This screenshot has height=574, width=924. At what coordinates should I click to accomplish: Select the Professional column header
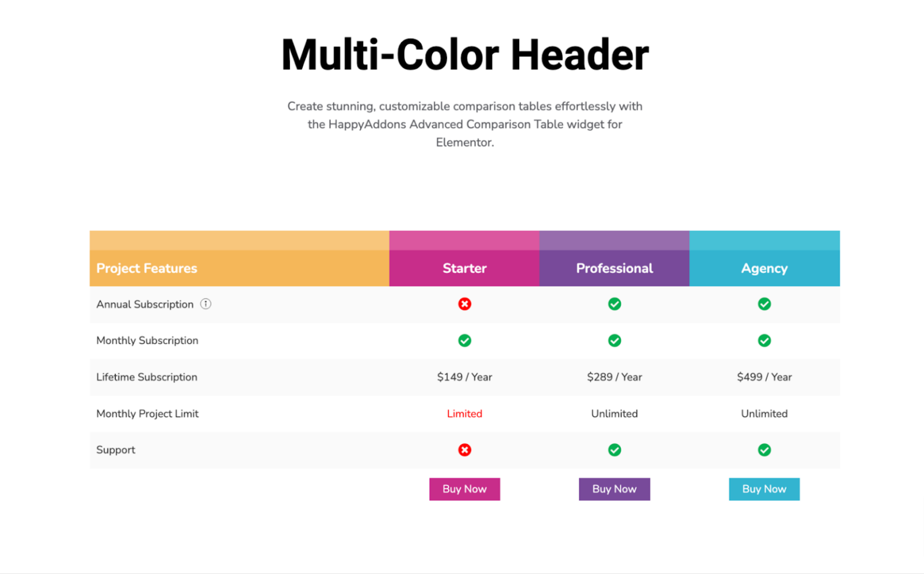click(x=614, y=268)
